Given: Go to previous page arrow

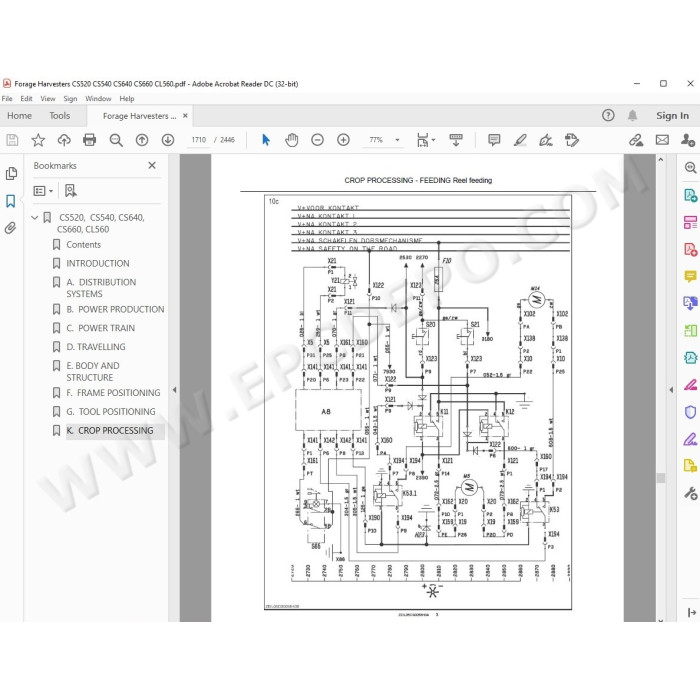Looking at the screenshot, I should [142, 140].
